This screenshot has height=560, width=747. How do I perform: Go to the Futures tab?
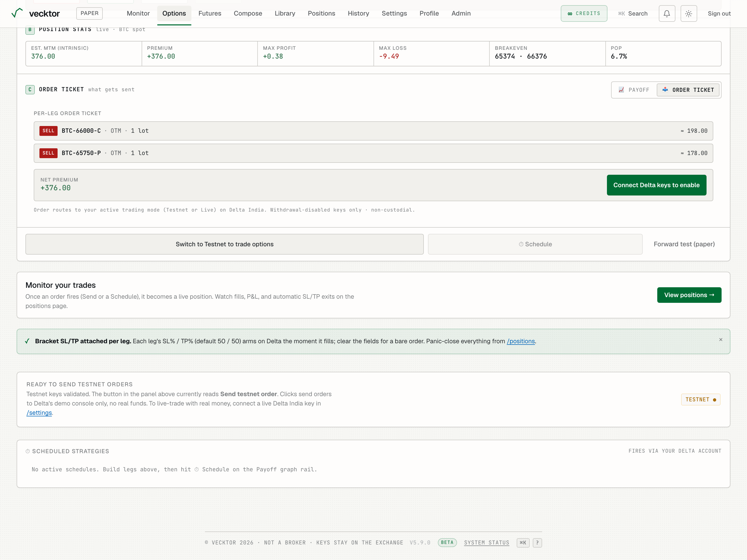point(210,13)
